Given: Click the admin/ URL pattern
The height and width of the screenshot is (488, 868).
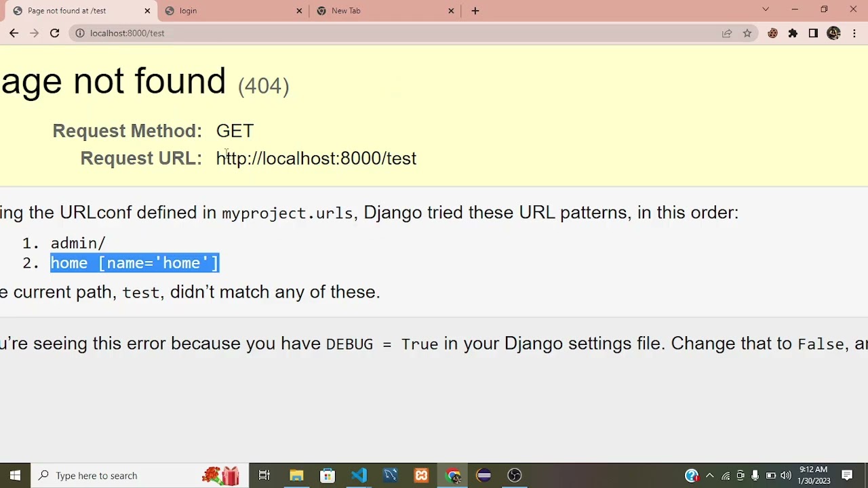Looking at the screenshot, I should coord(78,243).
